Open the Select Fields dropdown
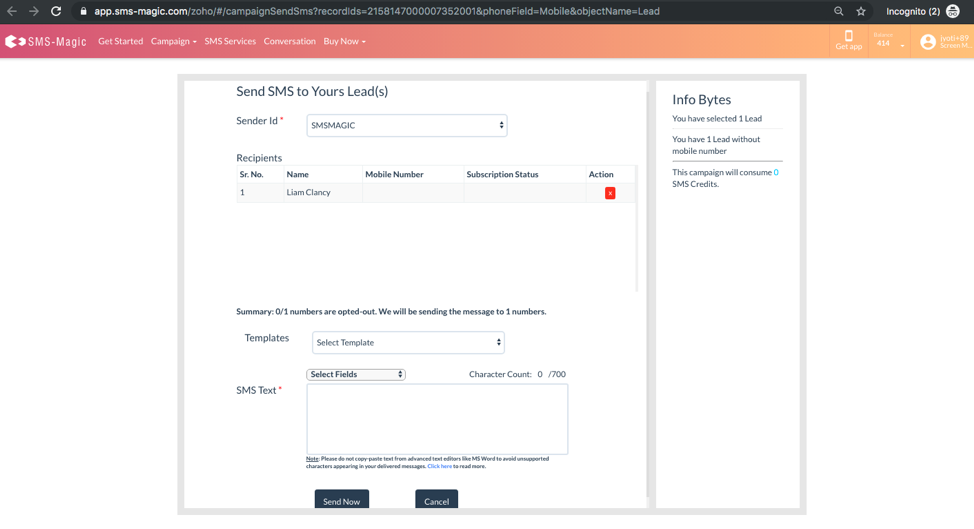This screenshot has height=529, width=974. coord(355,374)
